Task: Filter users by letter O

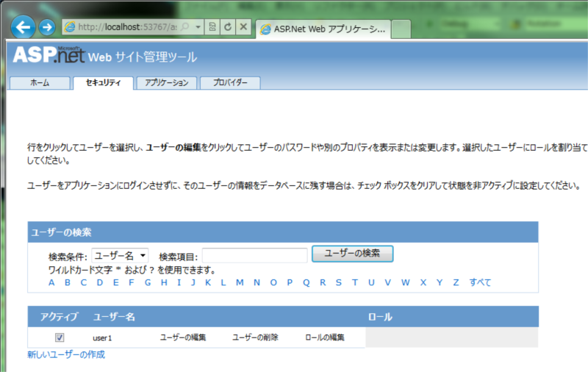Action: point(273,282)
